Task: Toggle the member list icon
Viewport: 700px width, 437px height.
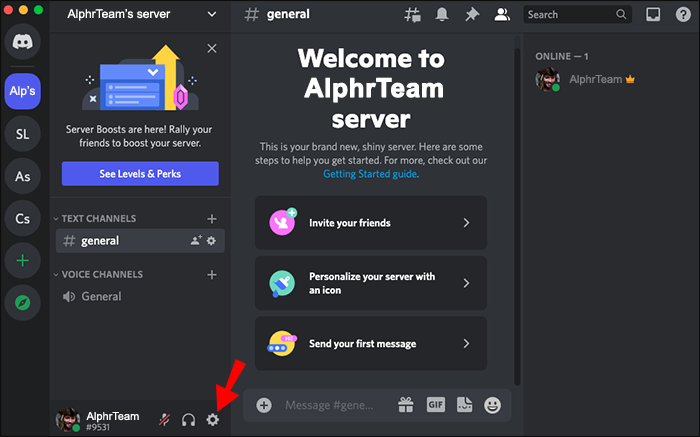Action: pos(502,15)
